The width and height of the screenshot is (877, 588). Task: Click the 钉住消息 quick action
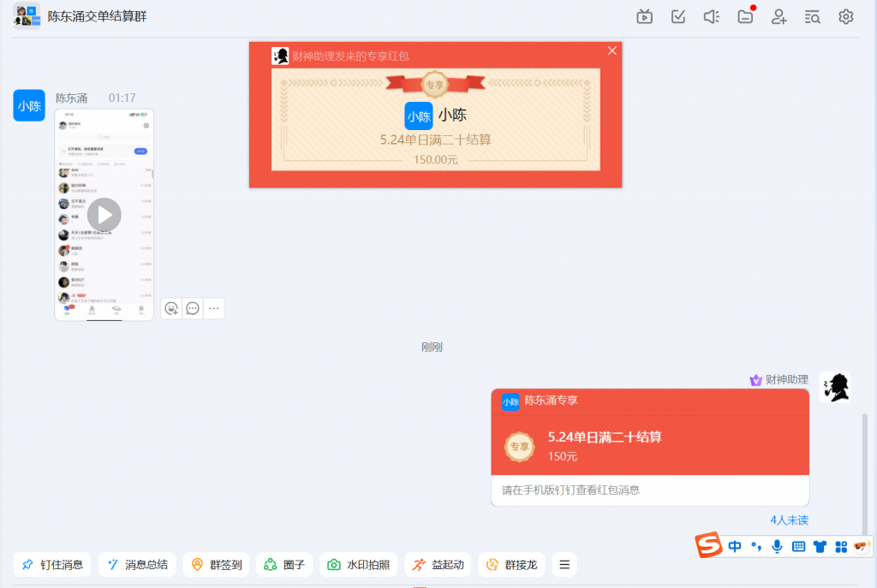point(52,565)
